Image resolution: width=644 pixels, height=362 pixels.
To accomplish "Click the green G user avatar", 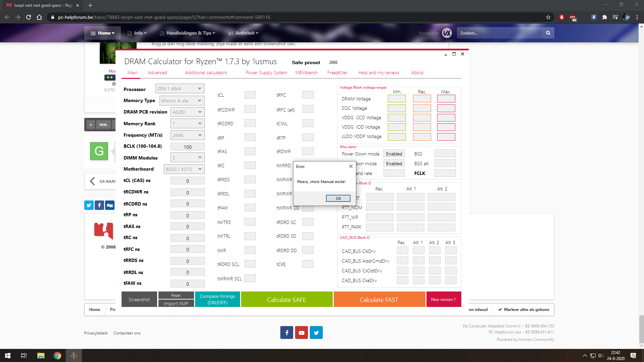I will (x=99, y=151).
